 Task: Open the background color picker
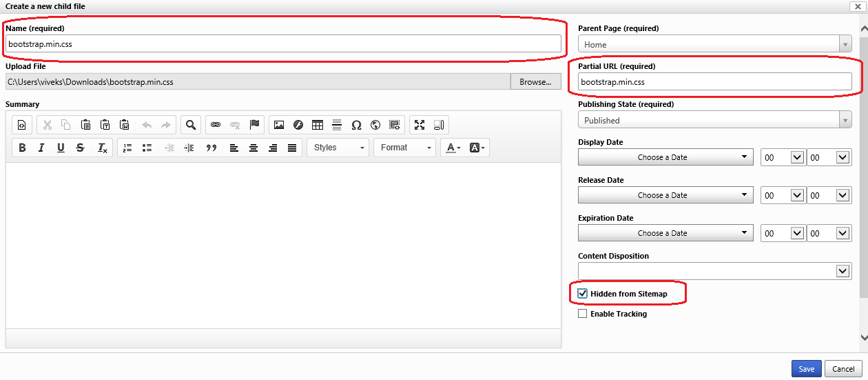(x=477, y=148)
